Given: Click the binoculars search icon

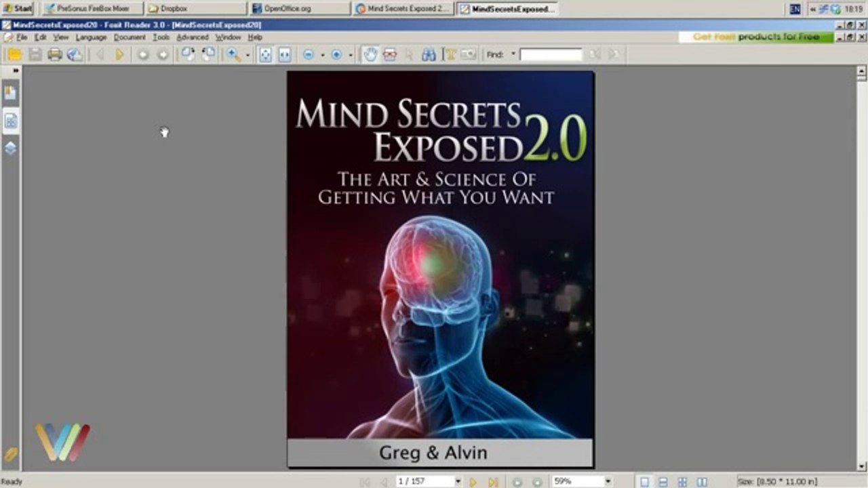Looking at the screenshot, I should point(429,55).
